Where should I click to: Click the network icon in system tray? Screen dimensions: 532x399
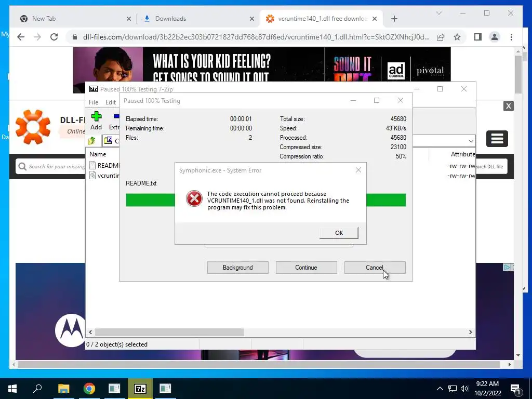(x=453, y=389)
